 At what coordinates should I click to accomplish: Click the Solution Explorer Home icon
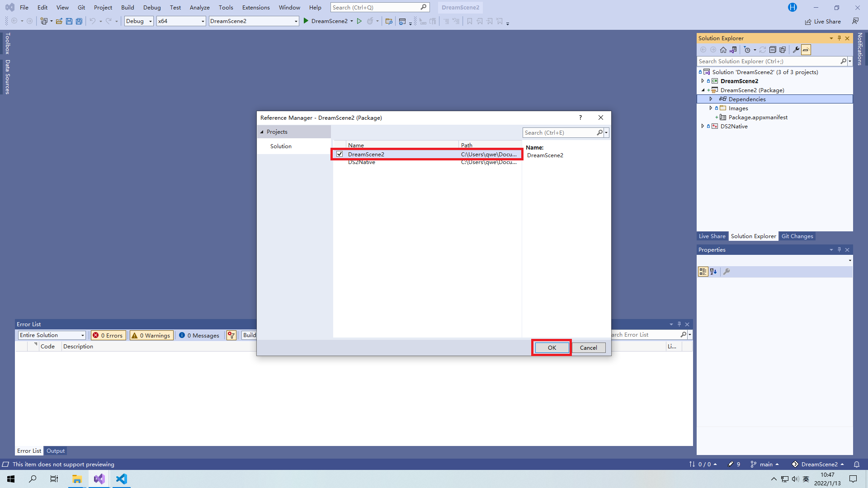[723, 50]
